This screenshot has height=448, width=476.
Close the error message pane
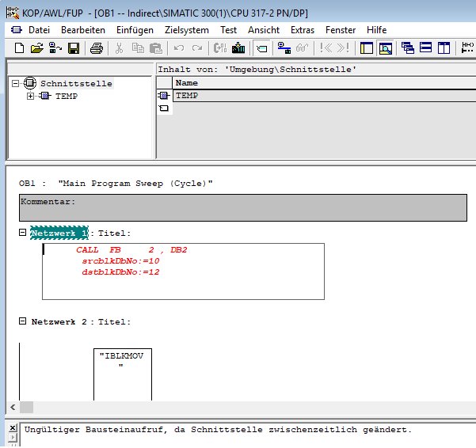tap(13, 428)
